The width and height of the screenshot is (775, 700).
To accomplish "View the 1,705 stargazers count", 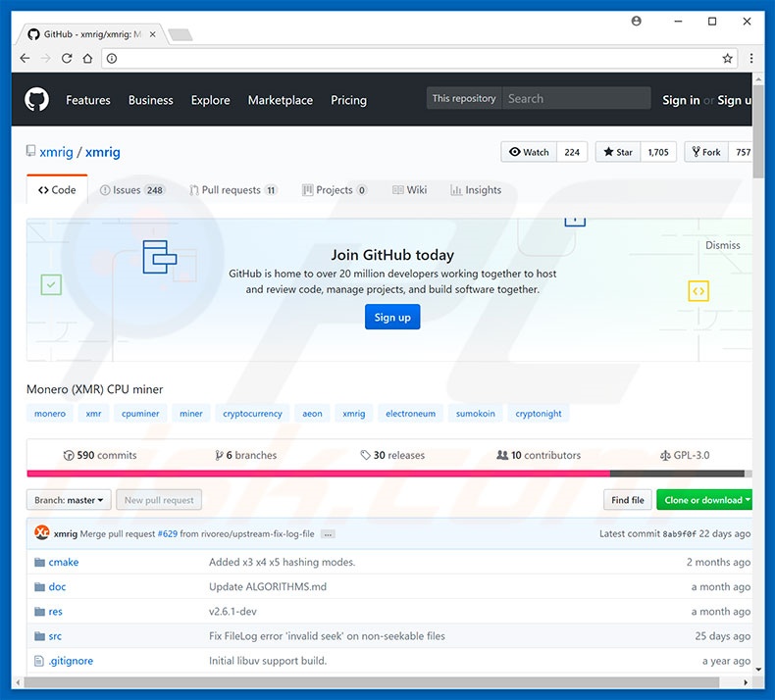I will (658, 152).
